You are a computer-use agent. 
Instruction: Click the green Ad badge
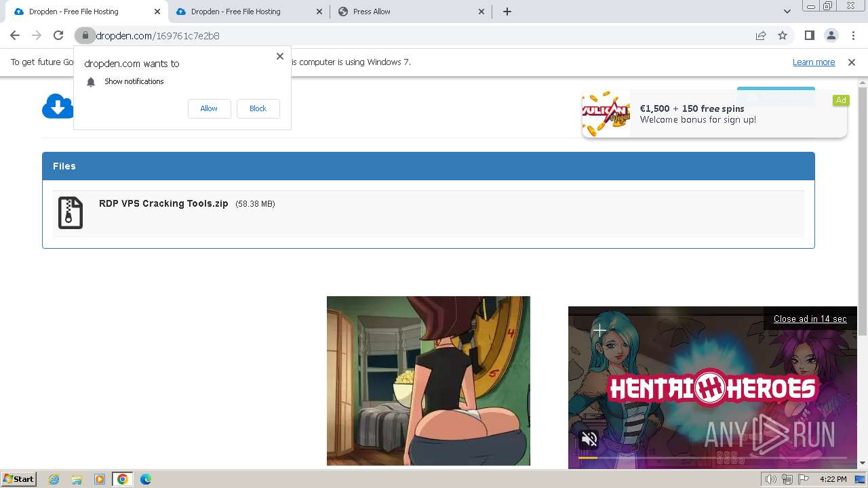(x=841, y=100)
